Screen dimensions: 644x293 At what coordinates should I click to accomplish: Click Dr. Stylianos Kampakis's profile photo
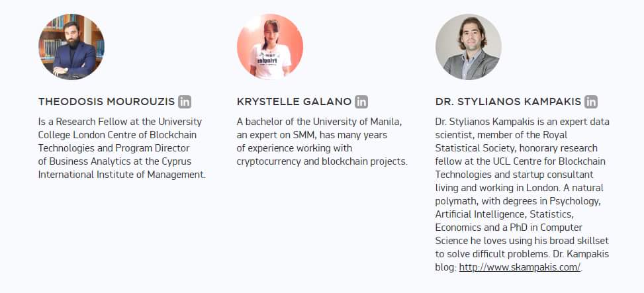tap(468, 47)
